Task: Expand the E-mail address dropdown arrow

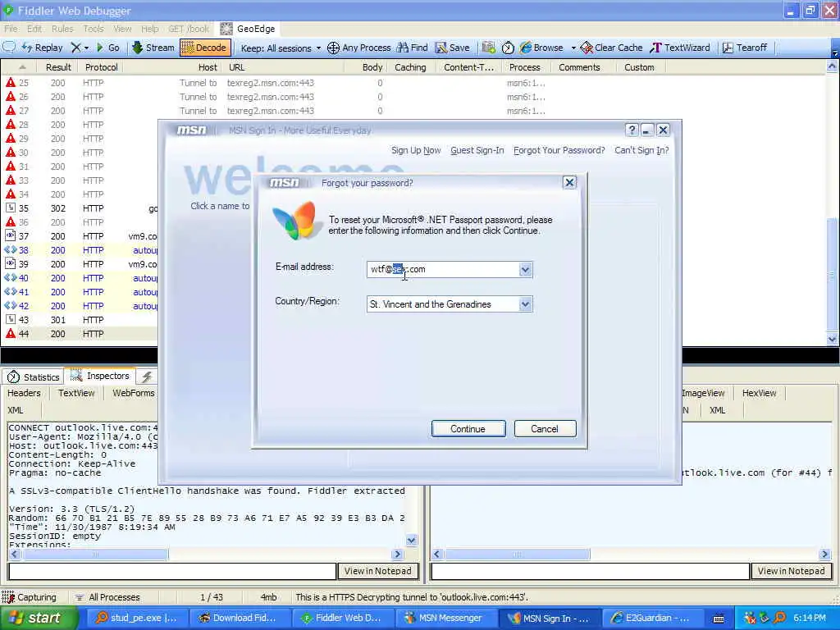Action: (x=525, y=269)
